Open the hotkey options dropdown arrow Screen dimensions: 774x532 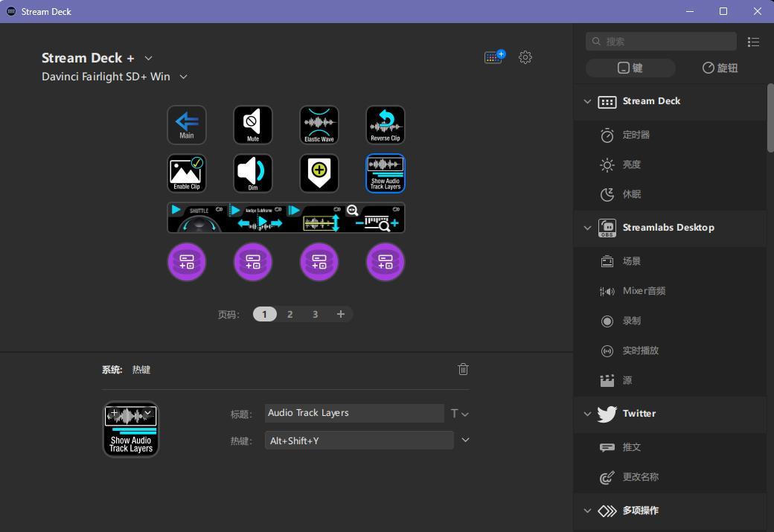[465, 440]
